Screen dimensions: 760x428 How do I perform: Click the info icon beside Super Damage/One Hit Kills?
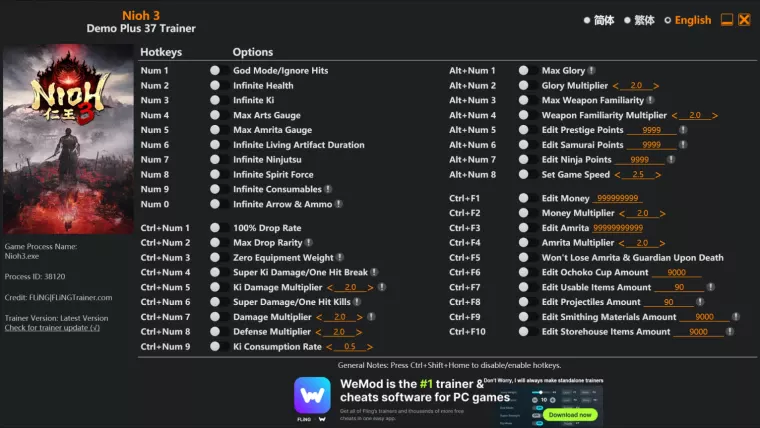[x=357, y=302]
